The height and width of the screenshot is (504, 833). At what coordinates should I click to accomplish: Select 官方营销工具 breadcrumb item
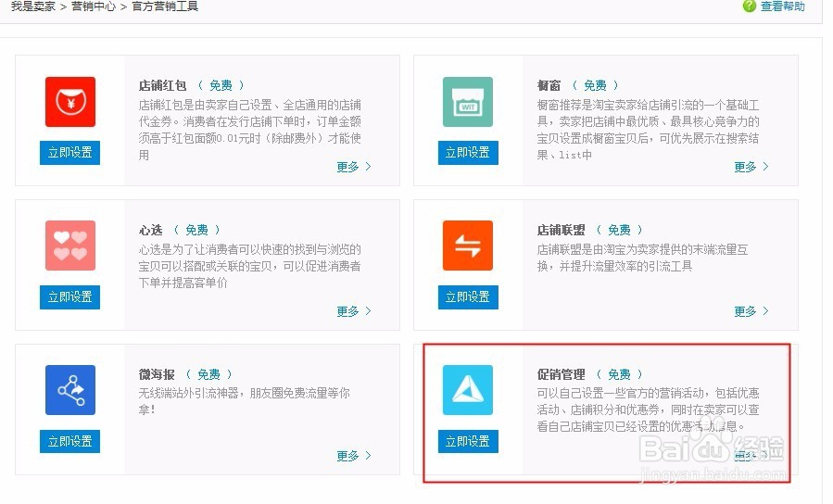[x=165, y=6]
